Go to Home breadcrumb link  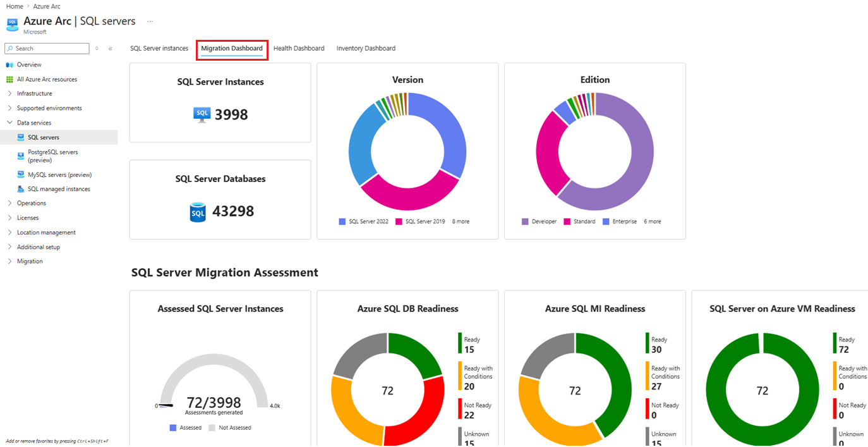click(x=15, y=6)
